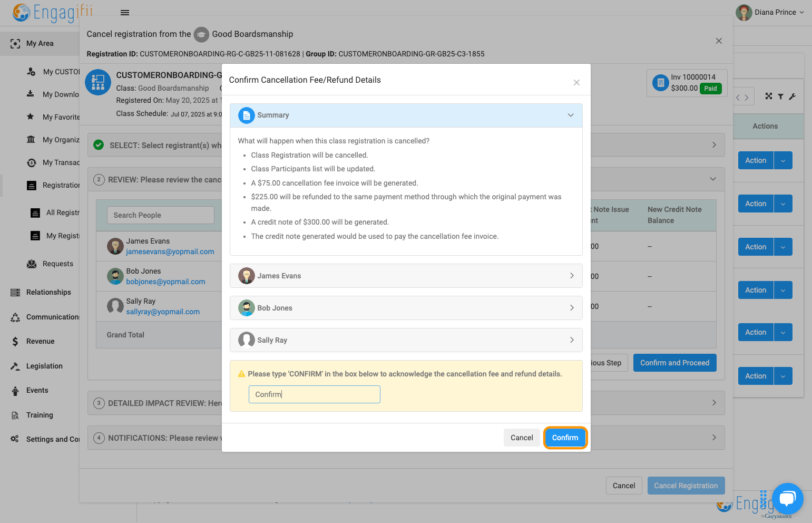Click the Legislation gavel icon
812x523 pixels.
click(15, 366)
